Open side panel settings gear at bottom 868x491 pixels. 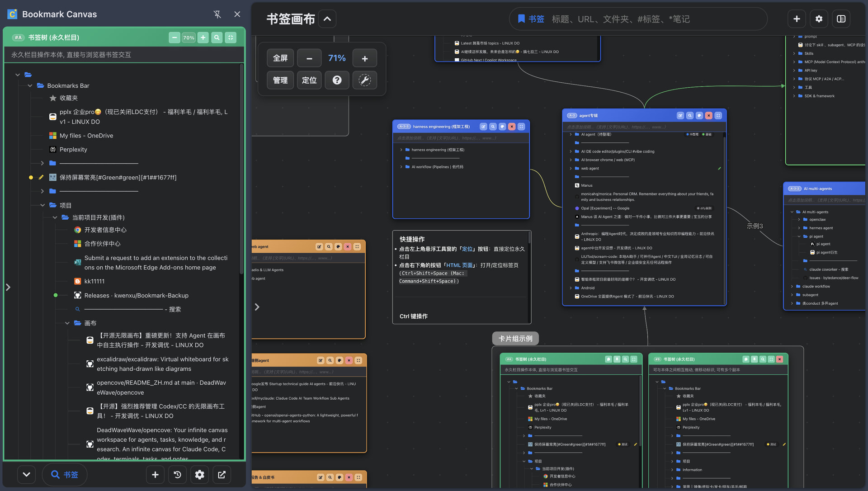pos(199,475)
